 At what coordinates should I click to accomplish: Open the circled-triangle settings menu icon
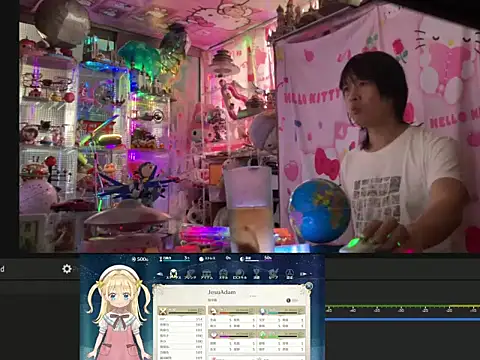click(x=289, y=274)
